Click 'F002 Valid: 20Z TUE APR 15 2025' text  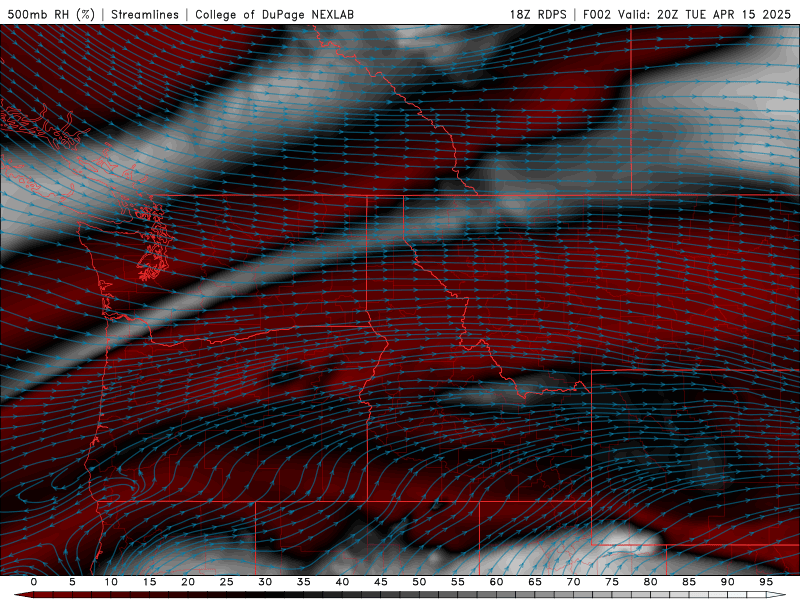[x=687, y=14]
